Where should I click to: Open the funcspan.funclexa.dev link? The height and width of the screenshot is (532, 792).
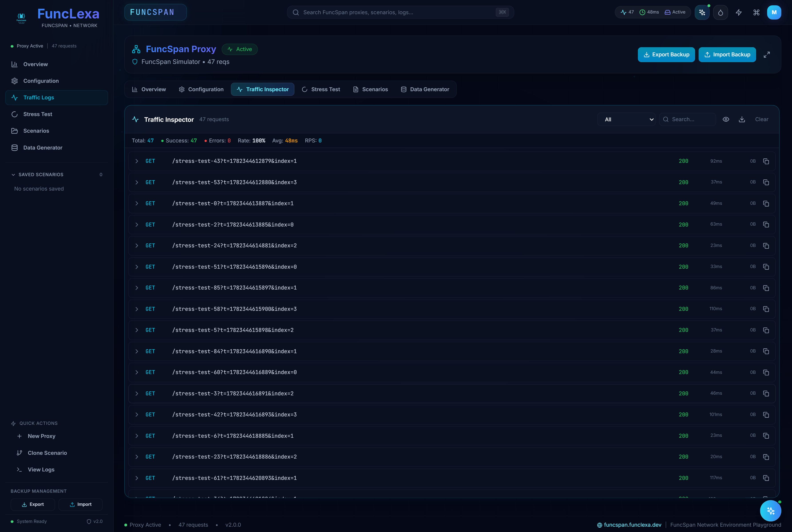point(629,525)
